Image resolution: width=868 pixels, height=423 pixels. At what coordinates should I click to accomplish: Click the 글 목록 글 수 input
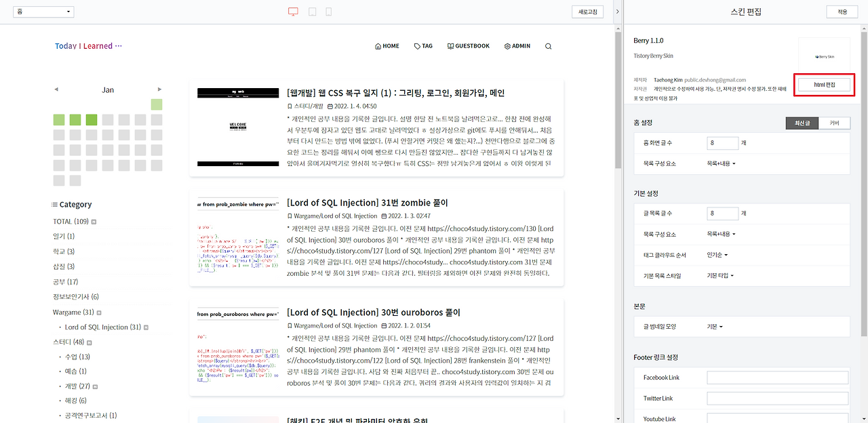tap(722, 213)
